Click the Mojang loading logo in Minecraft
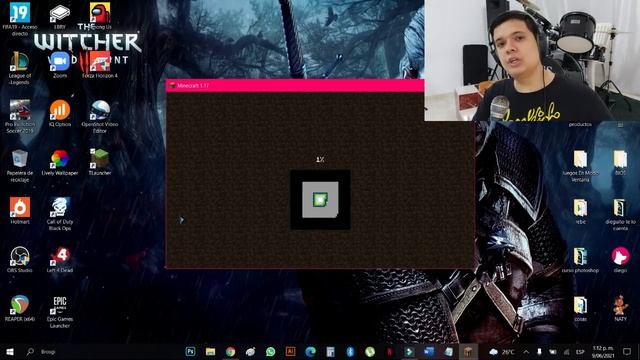This screenshot has height=360, width=640. (320, 200)
